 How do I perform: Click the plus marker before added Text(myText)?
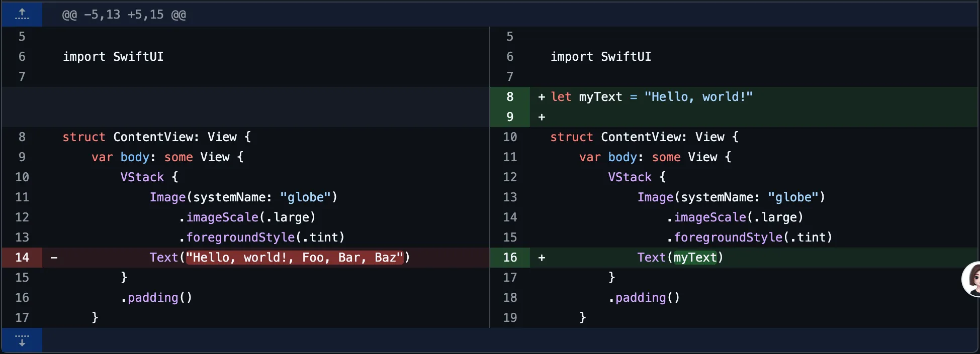[x=542, y=258]
